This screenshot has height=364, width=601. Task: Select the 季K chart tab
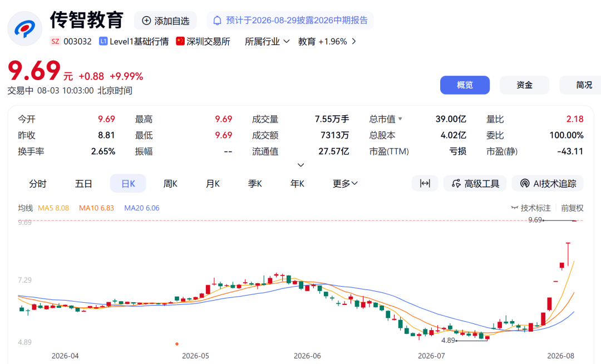(255, 184)
